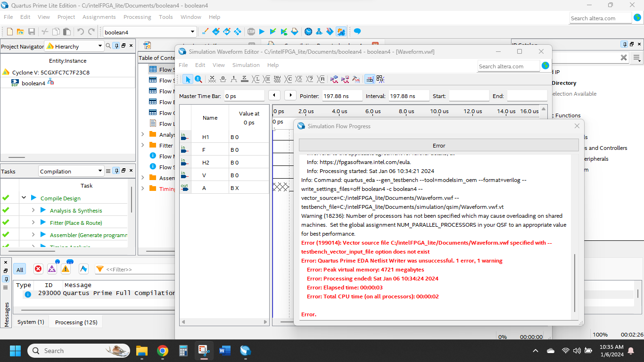Toggle critical warning filter (purple triangle)
Image resolution: width=644 pixels, height=362 pixels.
point(52,269)
